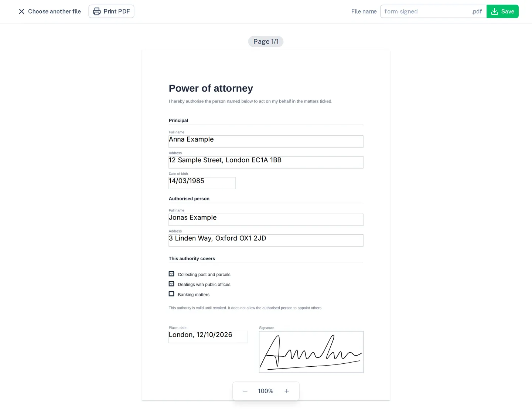532x414 pixels.
Task: Tick the Banking matters checkbox
Action: coord(171,294)
